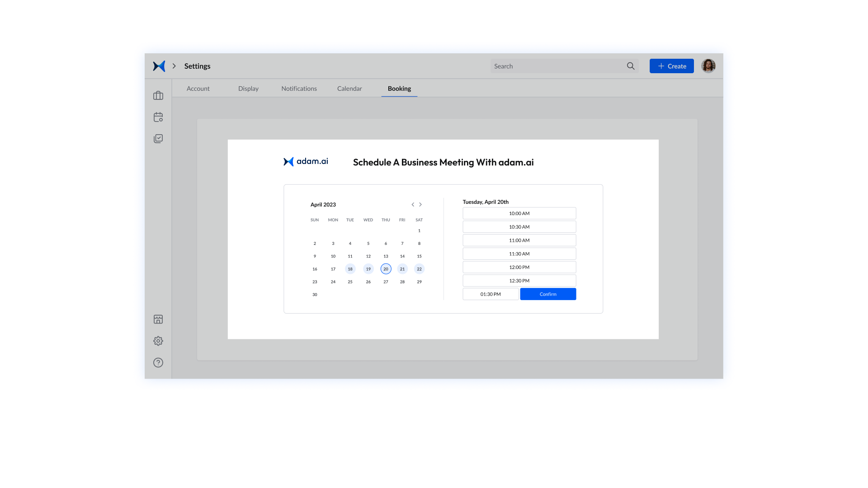Open the briefcase icon in sidebar
Viewport: 868px width, 488px height.
coord(158,95)
